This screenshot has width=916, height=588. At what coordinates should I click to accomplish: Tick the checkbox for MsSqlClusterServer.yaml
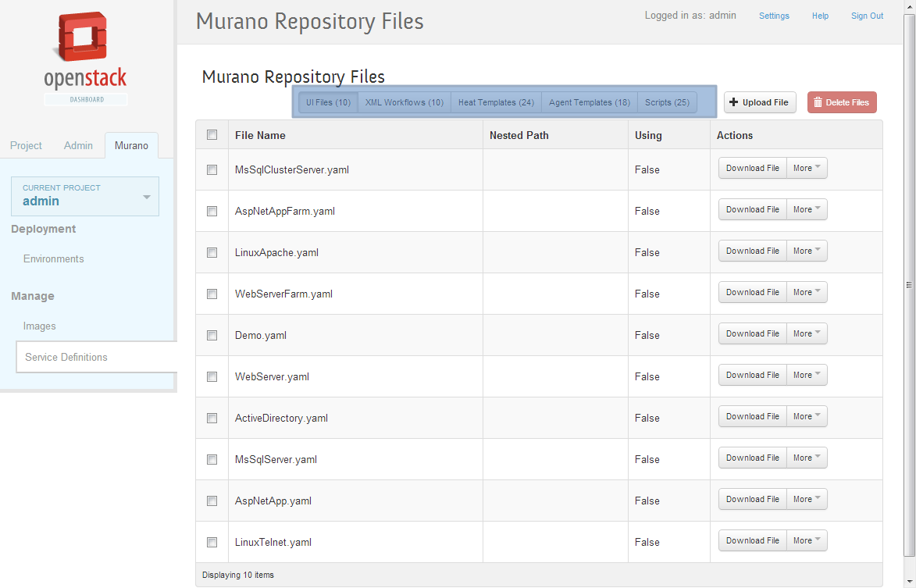click(212, 169)
